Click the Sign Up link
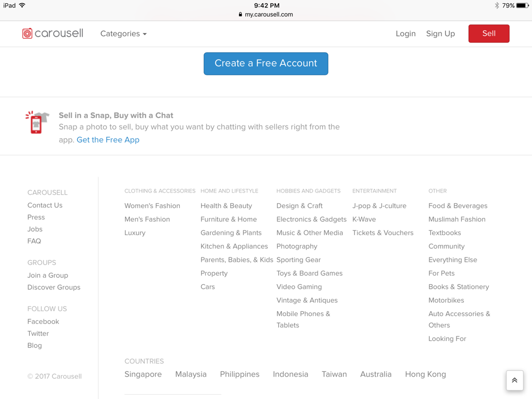 (x=440, y=34)
